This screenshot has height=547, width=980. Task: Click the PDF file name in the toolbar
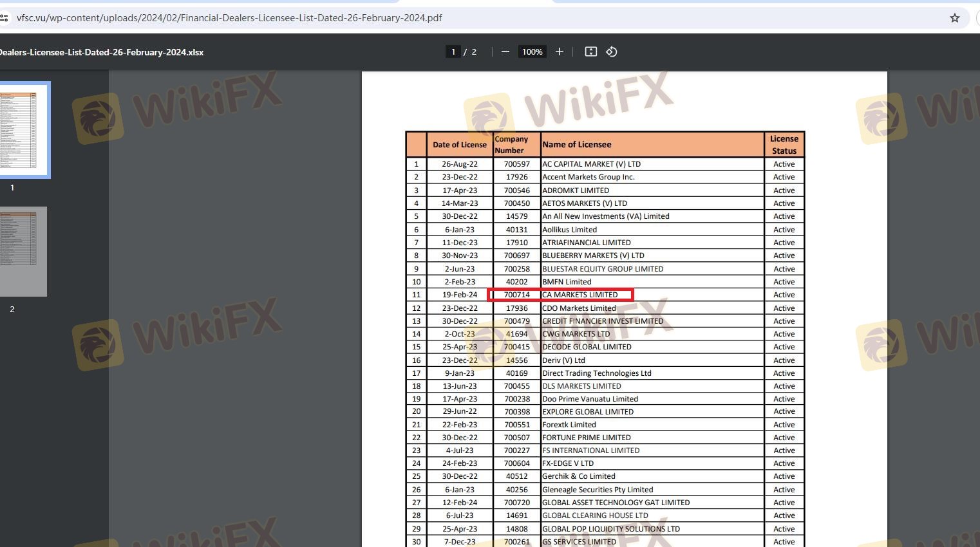(102, 52)
